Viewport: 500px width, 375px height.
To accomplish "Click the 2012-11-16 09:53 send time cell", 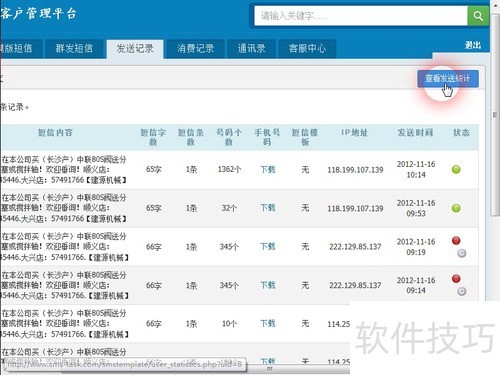I will coord(416,208).
